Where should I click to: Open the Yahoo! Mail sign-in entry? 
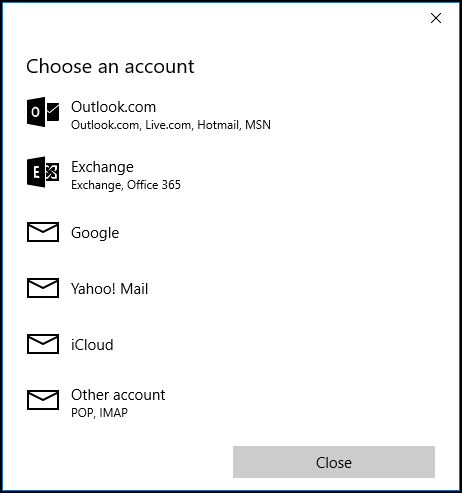231,288
